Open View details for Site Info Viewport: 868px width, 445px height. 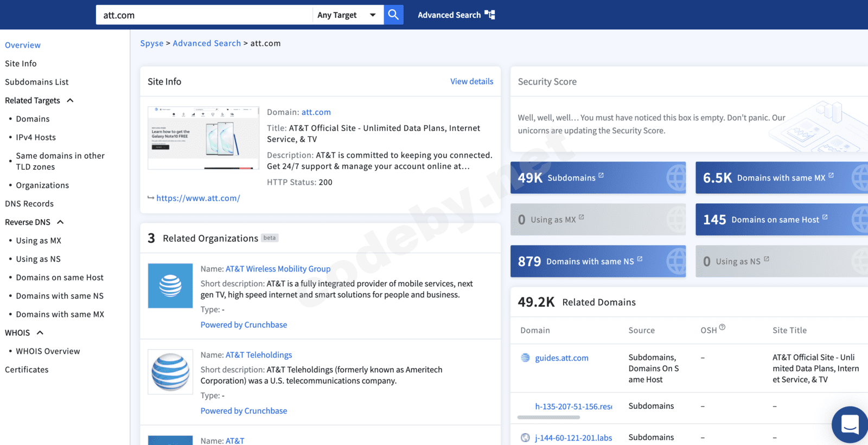pyautogui.click(x=472, y=81)
